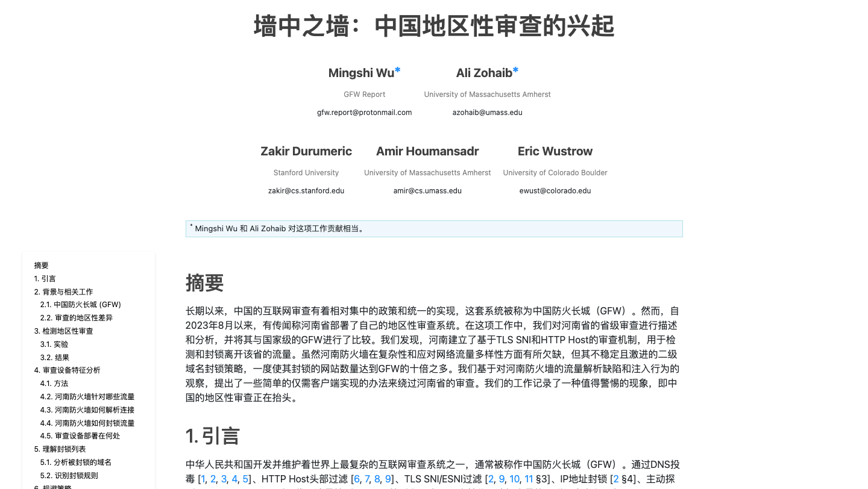This screenshot has width=868, height=489.
Task: Open reference 10 for TLS SNI/ESNI过滤
Action: 514,479
